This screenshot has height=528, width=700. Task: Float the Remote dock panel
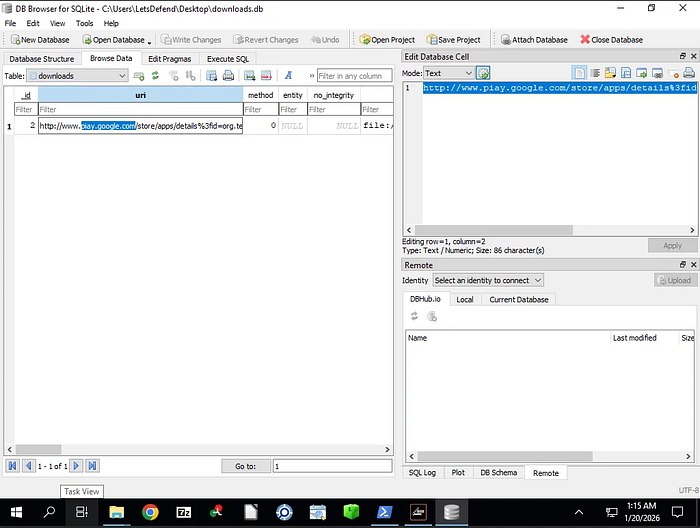coord(683,265)
